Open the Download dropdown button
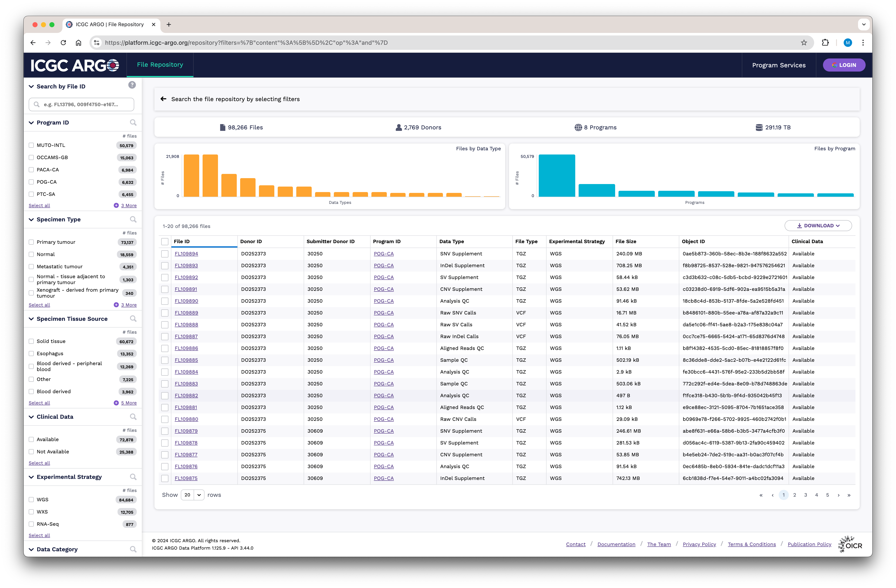The height and width of the screenshot is (588, 896). point(818,226)
